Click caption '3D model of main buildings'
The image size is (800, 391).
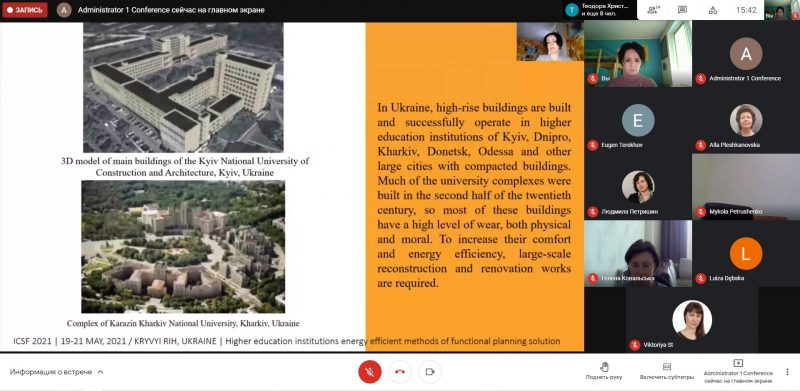coord(185,166)
